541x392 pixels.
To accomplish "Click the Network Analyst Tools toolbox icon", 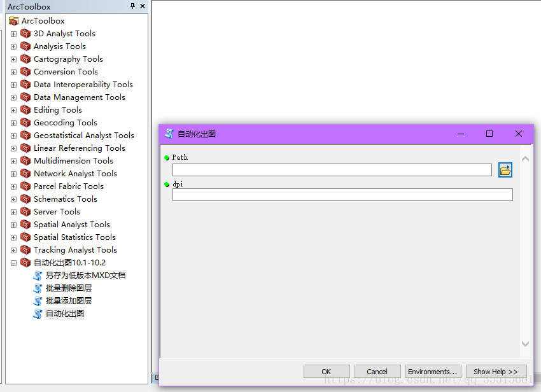I will click(25, 174).
